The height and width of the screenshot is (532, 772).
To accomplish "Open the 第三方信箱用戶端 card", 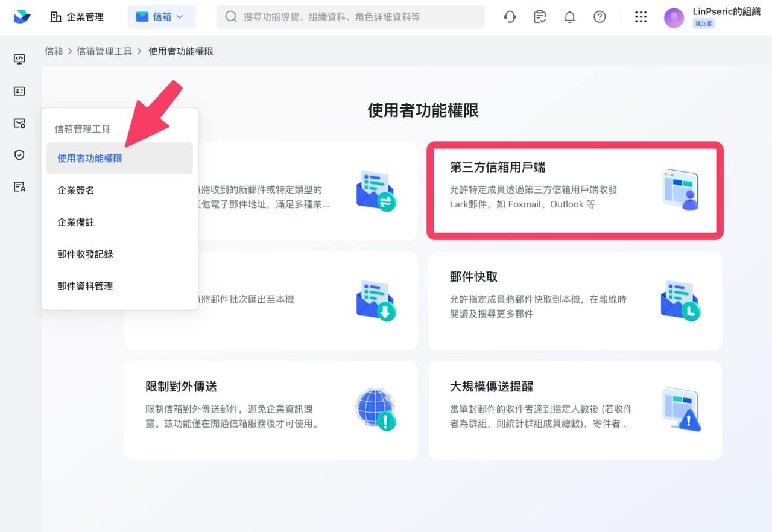I will 575,191.
